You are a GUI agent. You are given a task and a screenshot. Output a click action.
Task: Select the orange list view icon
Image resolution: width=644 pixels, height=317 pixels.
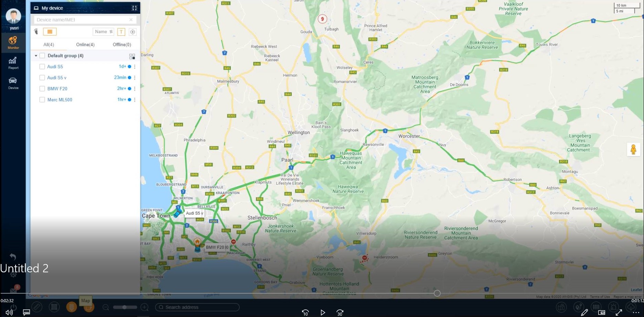coord(50,32)
